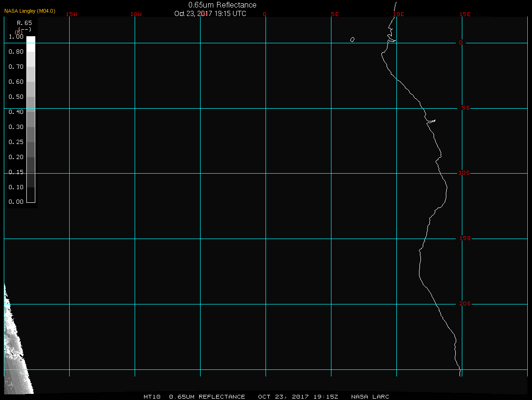Viewport: 532px width, 400px height.
Task: Click the 15E longitude label
Action: [465, 14]
